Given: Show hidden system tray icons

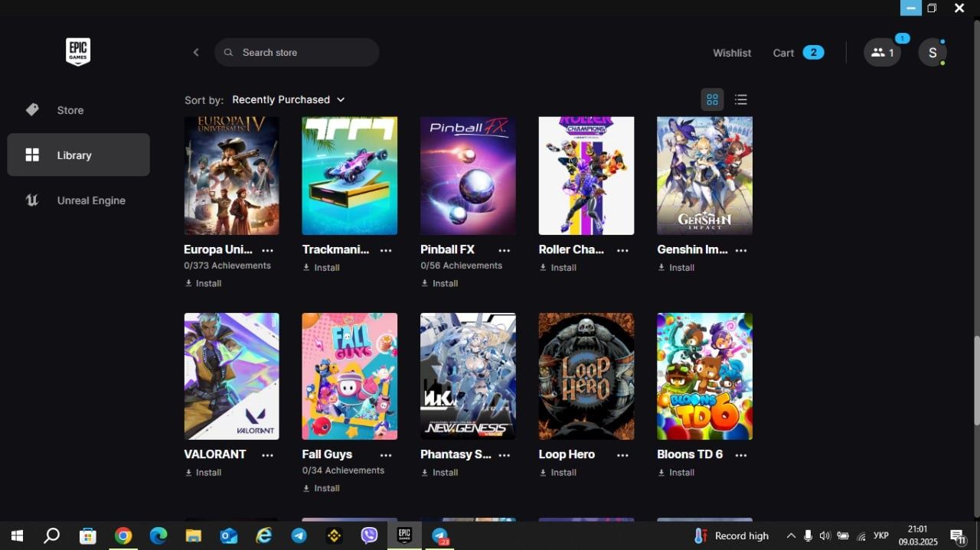Looking at the screenshot, I should [x=791, y=536].
